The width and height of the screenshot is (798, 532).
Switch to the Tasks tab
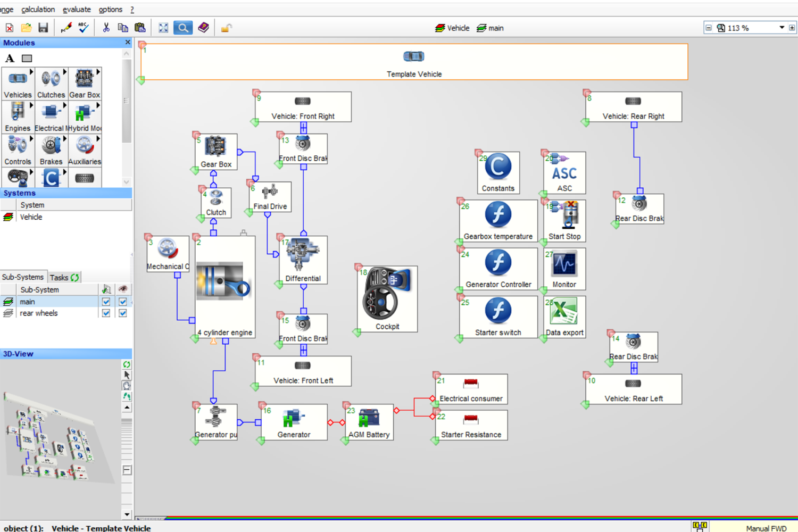click(63, 277)
